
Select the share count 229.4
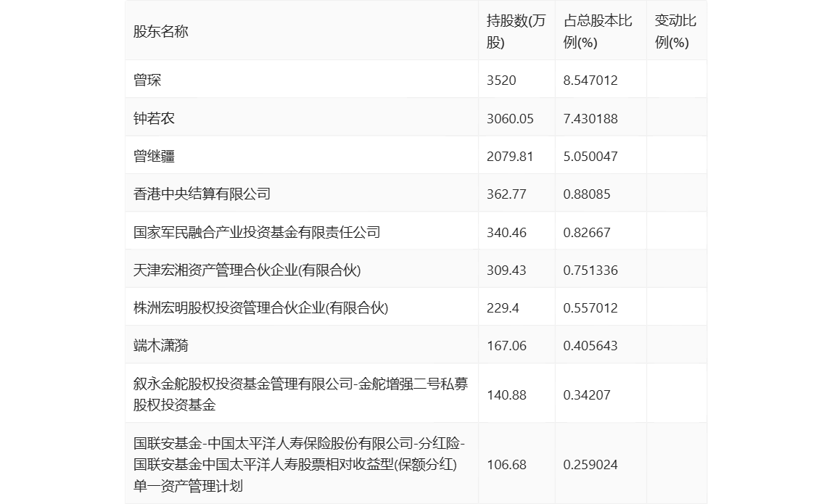(503, 307)
